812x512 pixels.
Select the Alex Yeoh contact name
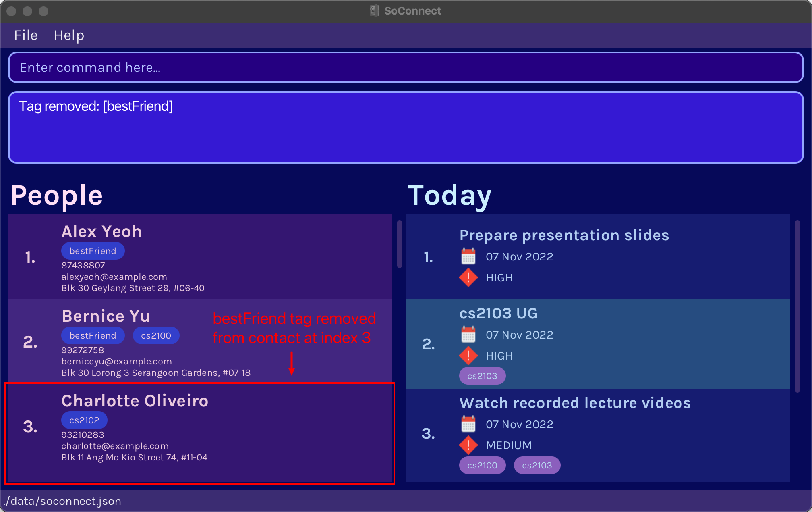pyautogui.click(x=101, y=232)
